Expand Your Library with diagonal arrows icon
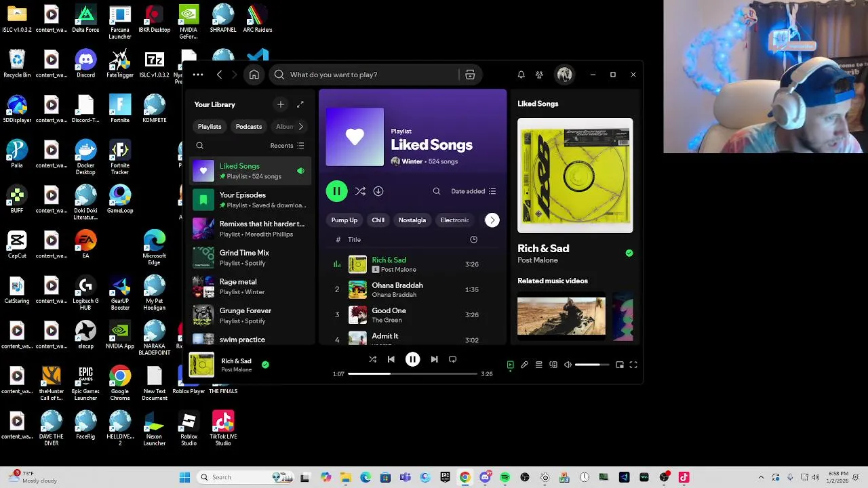The height and width of the screenshot is (488, 868). tap(300, 104)
